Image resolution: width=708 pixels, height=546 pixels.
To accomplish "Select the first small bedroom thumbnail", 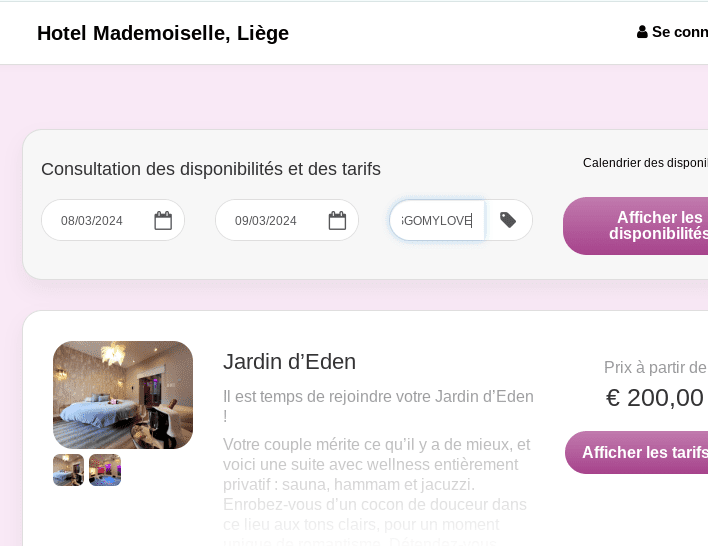I will coord(69,470).
